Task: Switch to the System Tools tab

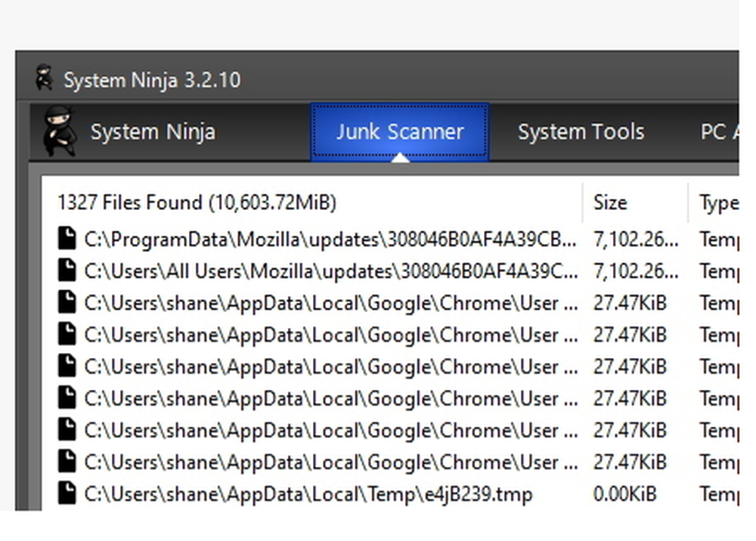Action: point(581,132)
